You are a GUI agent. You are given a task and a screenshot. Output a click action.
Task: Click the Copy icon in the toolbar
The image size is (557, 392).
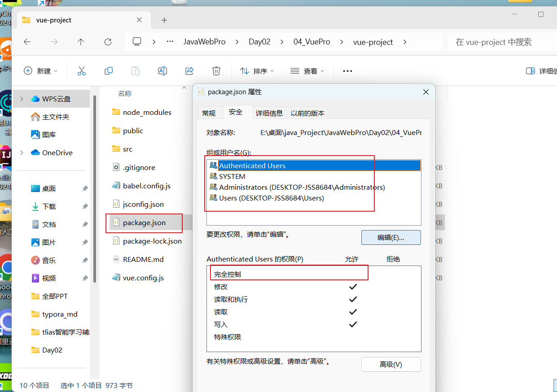tap(109, 70)
